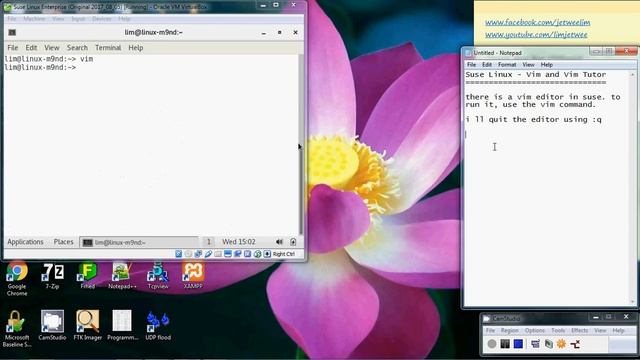Open CamStudio Region menu
The image size is (640, 360).
(x=509, y=330)
